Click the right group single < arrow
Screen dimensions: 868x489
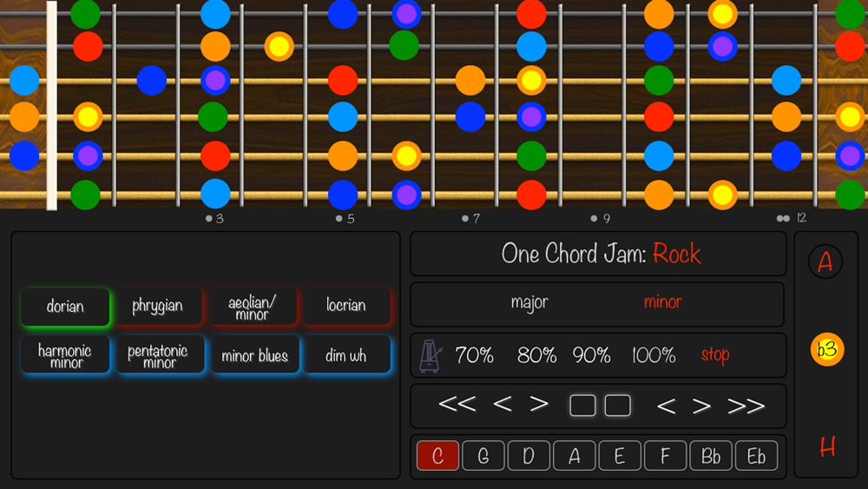(x=666, y=406)
